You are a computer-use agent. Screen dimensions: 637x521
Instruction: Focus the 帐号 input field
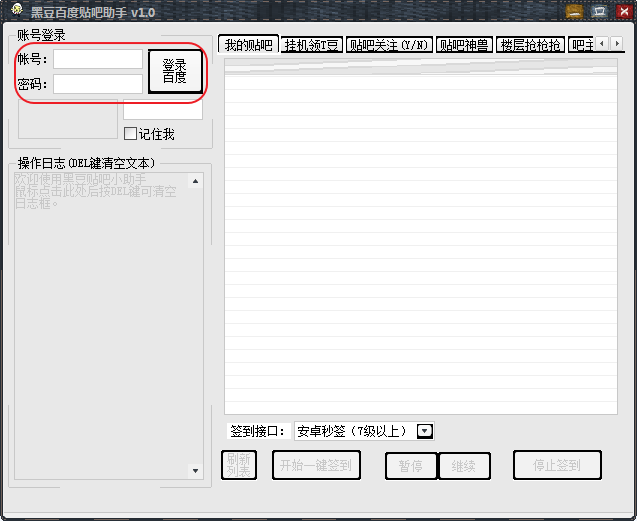click(98, 59)
